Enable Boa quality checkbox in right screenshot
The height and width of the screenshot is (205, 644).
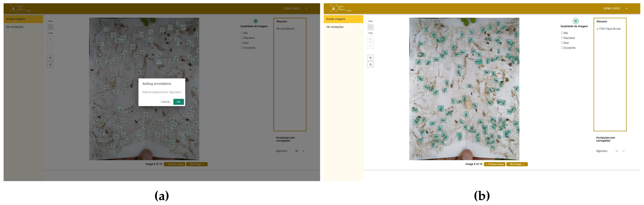point(562,43)
